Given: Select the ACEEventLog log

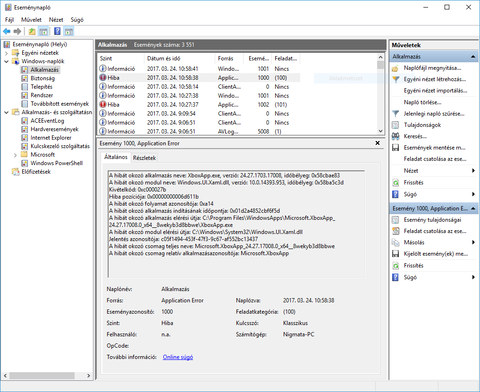Looking at the screenshot, I should click(47, 121).
